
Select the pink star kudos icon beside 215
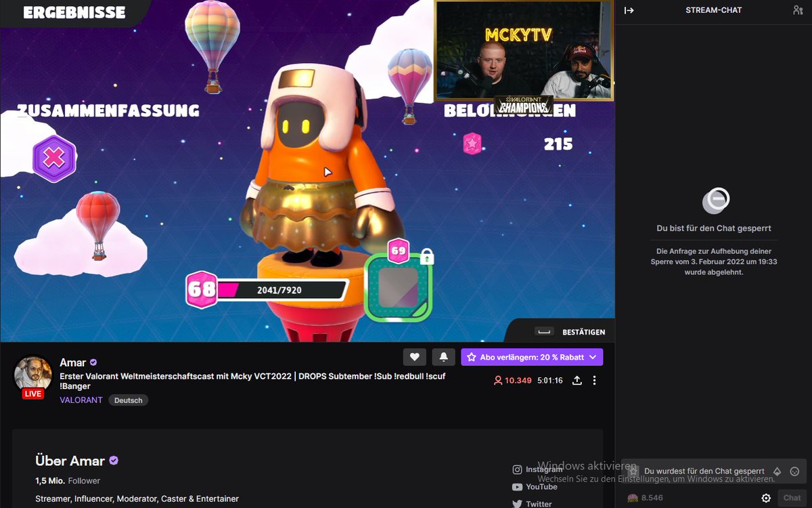click(472, 144)
